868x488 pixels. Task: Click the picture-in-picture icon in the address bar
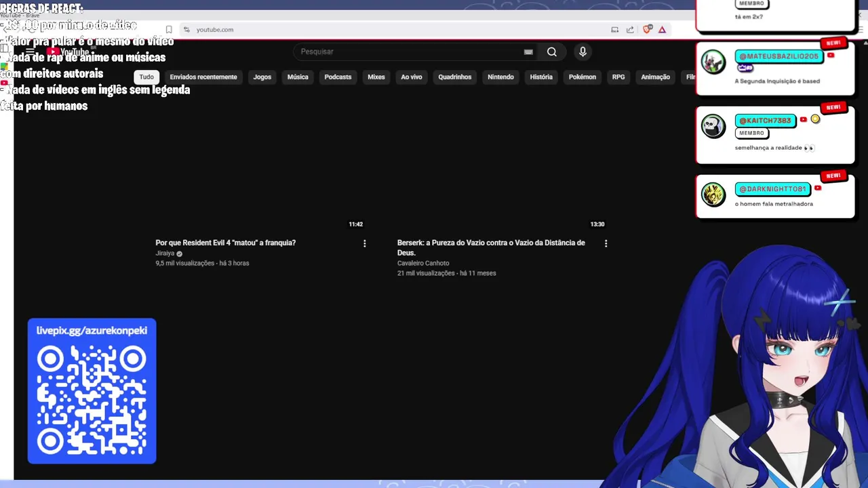pyautogui.click(x=614, y=30)
